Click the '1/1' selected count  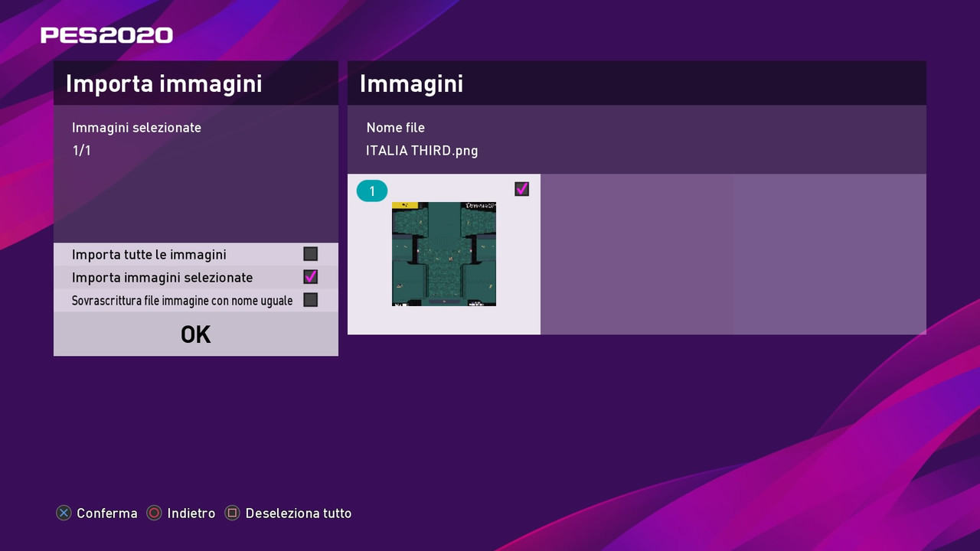click(82, 151)
